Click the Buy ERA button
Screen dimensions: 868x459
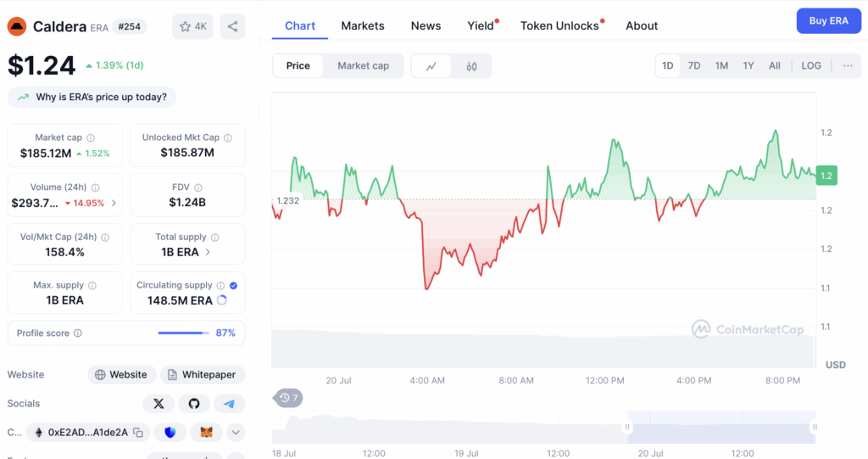(x=829, y=21)
